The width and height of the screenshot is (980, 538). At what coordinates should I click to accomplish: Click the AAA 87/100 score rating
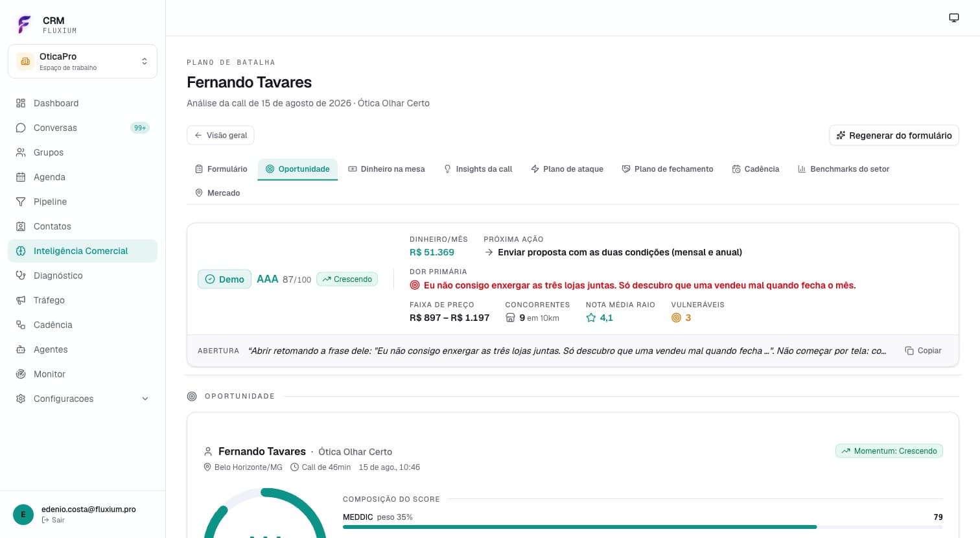pos(284,279)
